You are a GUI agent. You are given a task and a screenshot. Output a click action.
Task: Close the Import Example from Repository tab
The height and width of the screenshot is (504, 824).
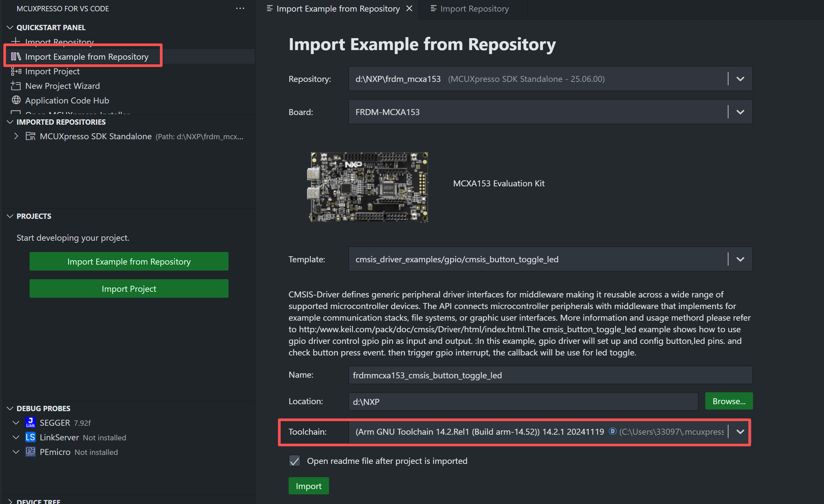(x=409, y=8)
